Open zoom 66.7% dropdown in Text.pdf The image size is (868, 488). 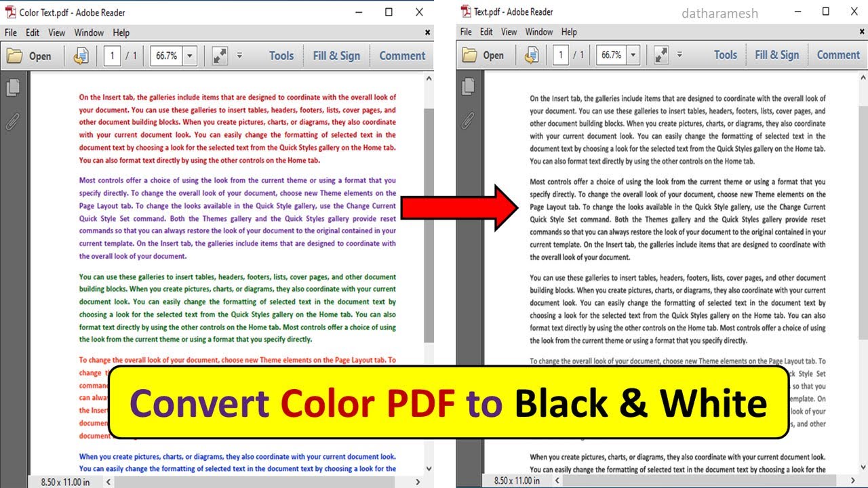point(633,56)
